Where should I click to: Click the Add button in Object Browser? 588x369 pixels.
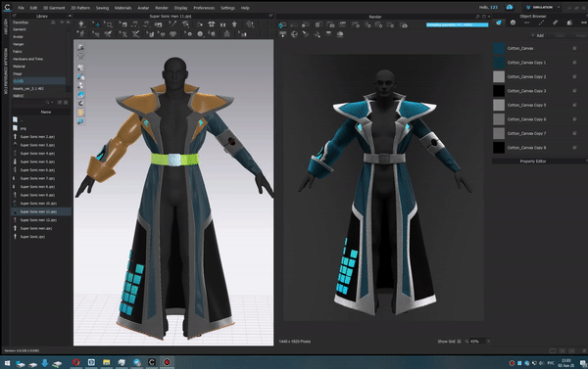(x=538, y=35)
